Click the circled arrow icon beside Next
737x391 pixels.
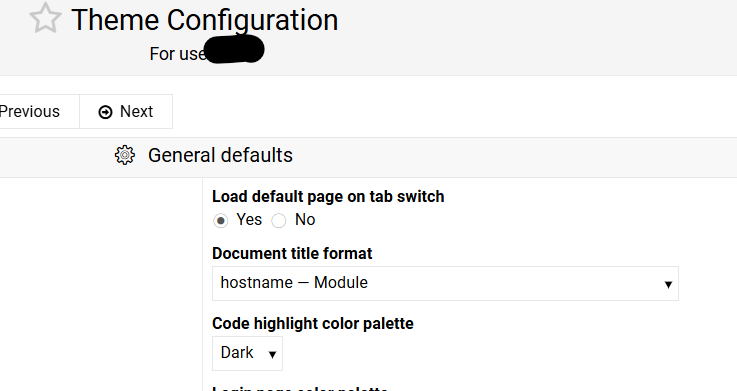105,112
